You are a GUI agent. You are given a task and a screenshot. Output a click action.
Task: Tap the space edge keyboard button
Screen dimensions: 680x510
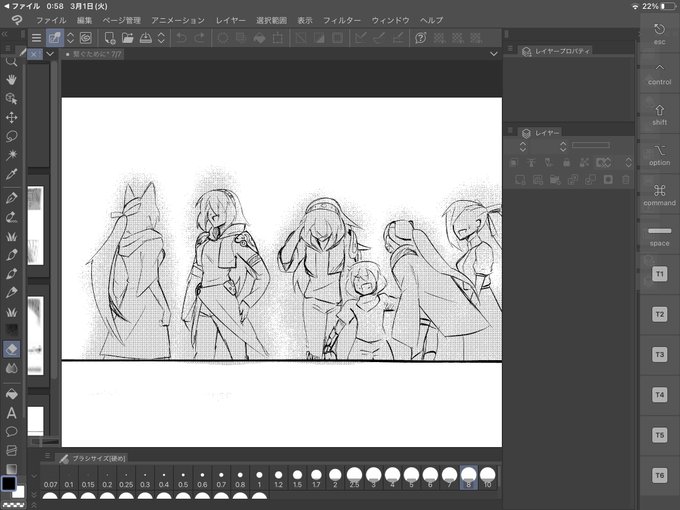pyautogui.click(x=659, y=236)
